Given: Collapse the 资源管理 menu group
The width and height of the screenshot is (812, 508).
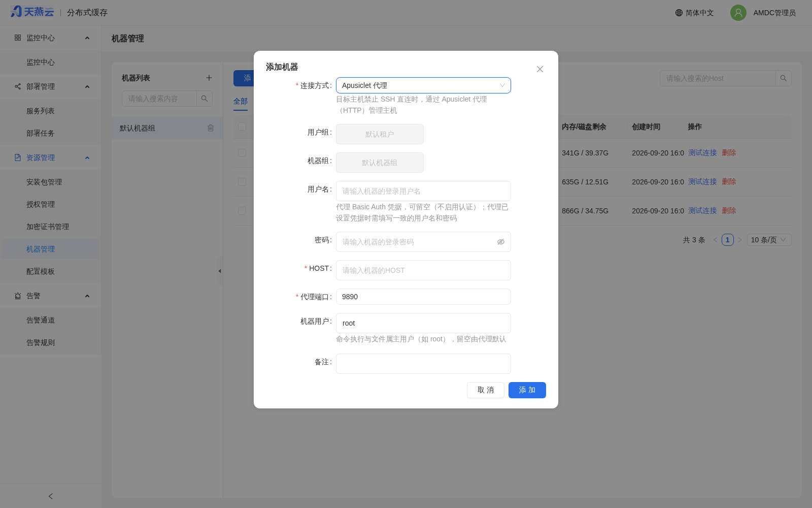Looking at the screenshot, I should 87,158.
